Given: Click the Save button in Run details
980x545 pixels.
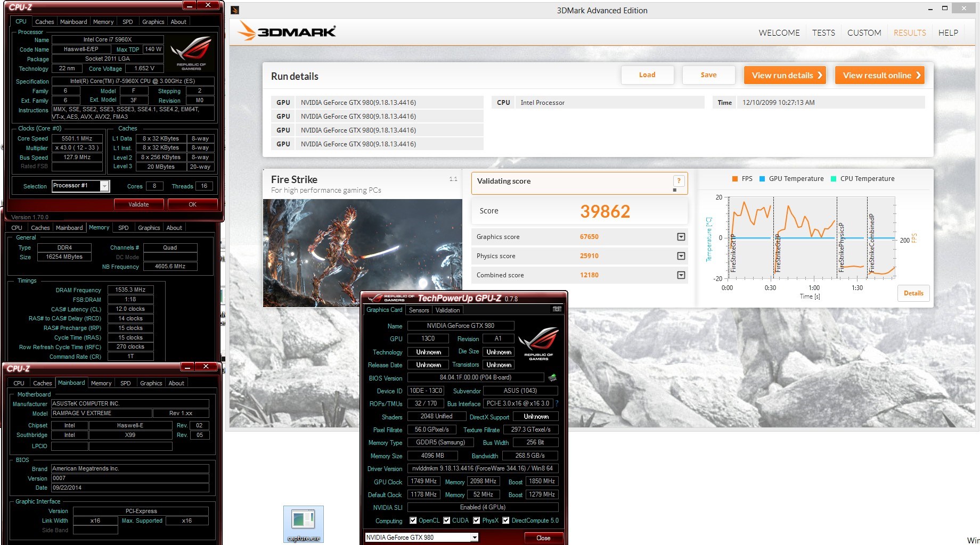Looking at the screenshot, I should click(x=708, y=75).
